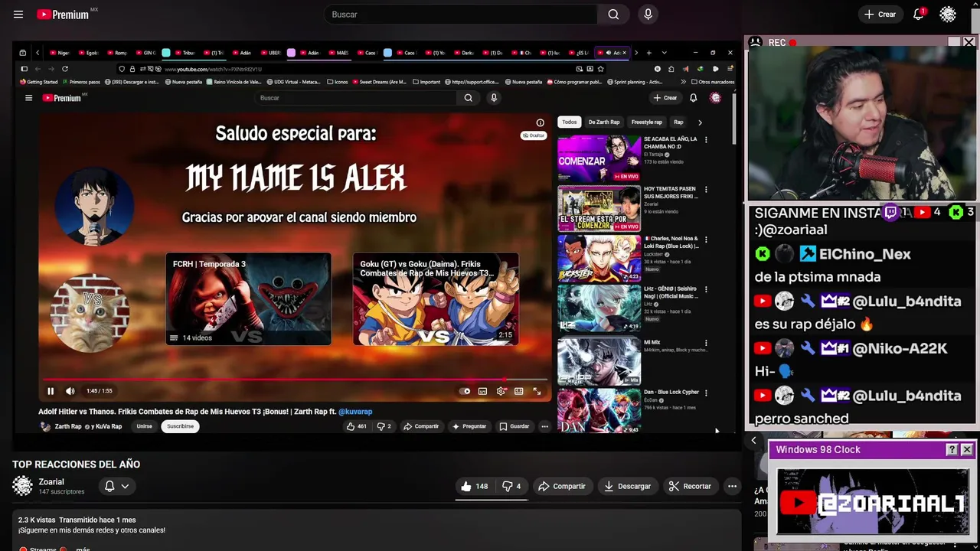Image resolution: width=980 pixels, height=551 pixels.
Task: Select the Todos filter chip
Action: point(569,122)
